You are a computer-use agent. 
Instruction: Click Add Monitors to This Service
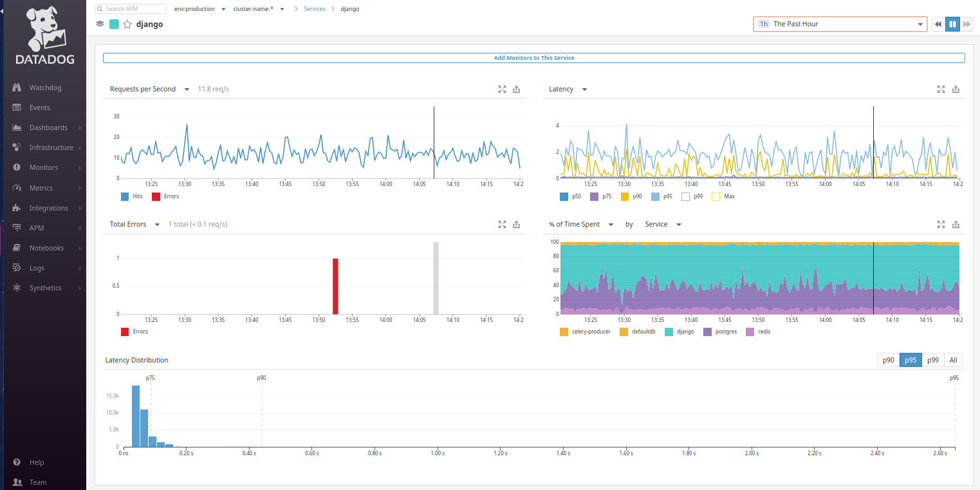pos(534,58)
